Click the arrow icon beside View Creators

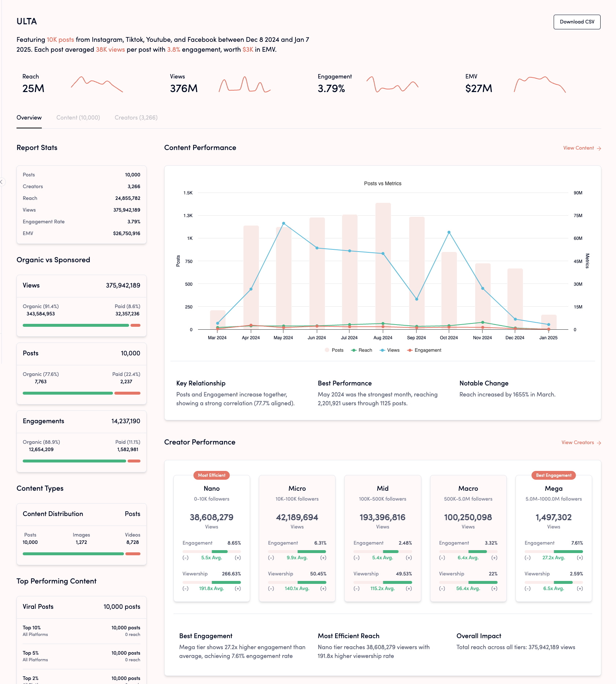pos(599,443)
